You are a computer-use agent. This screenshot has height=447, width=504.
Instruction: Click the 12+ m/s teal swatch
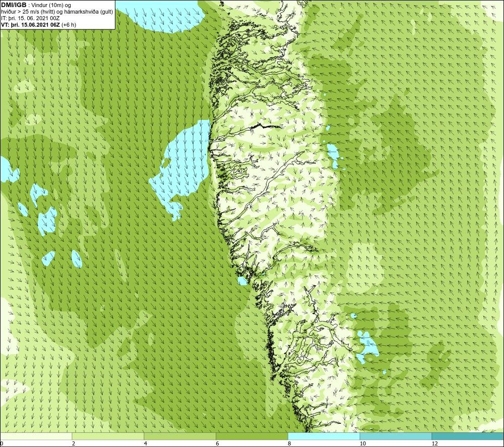[468, 436]
